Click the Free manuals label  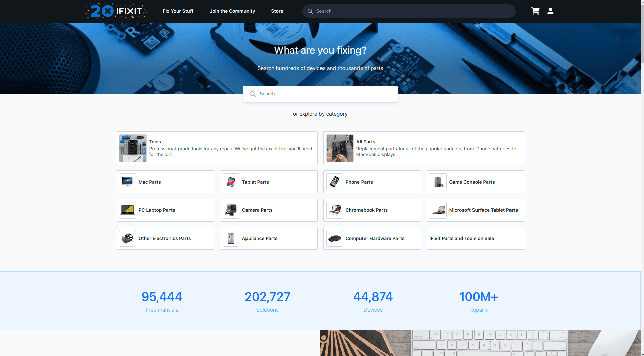(162, 310)
